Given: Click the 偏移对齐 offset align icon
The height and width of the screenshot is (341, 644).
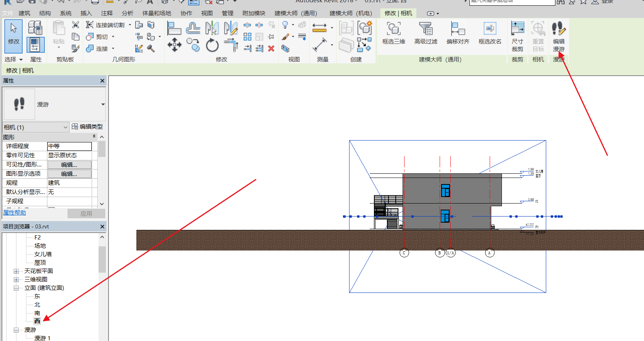Looking at the screenshot, I should click(x=458, y=29).
